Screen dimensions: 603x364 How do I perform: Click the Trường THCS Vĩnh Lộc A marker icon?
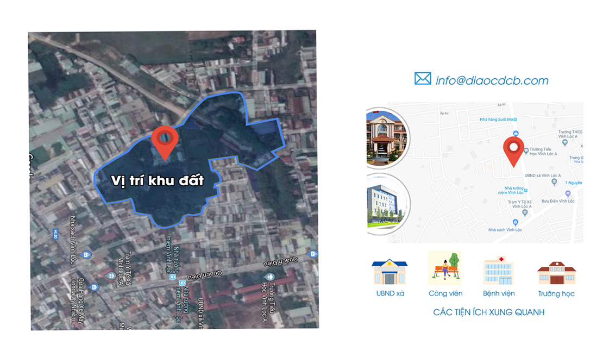click(x=564, y=143)
